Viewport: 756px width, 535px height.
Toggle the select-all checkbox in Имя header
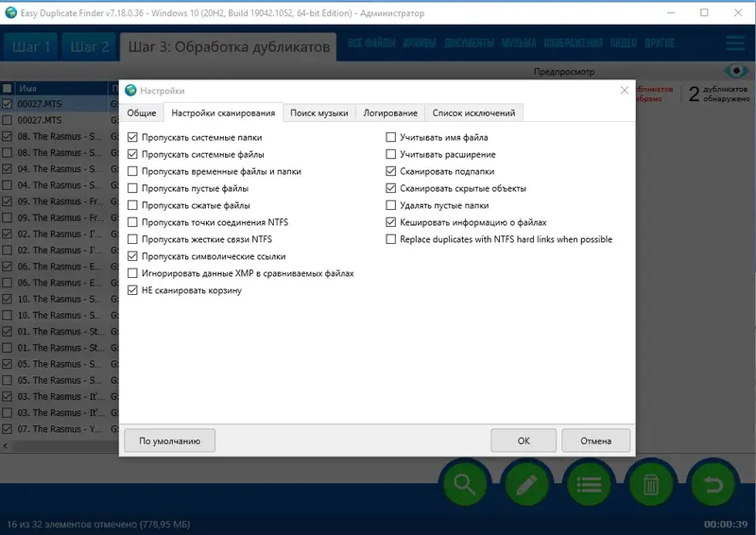pyautogui.click(x=8, y=88)
